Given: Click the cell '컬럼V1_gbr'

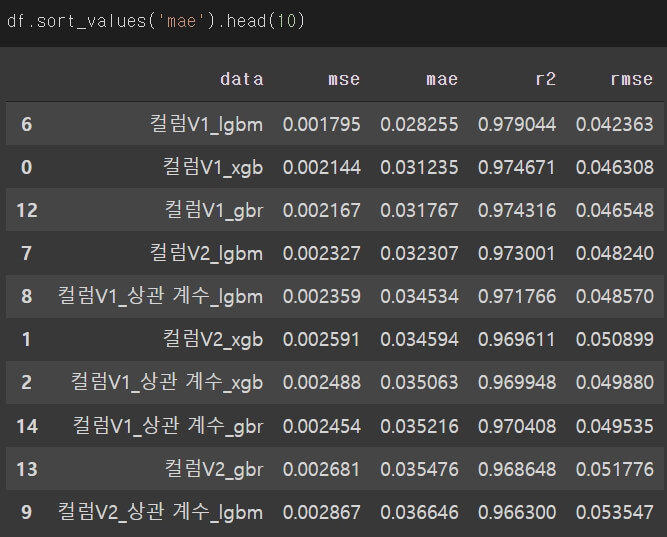Looking at the screenshot, I should point(214,210).
